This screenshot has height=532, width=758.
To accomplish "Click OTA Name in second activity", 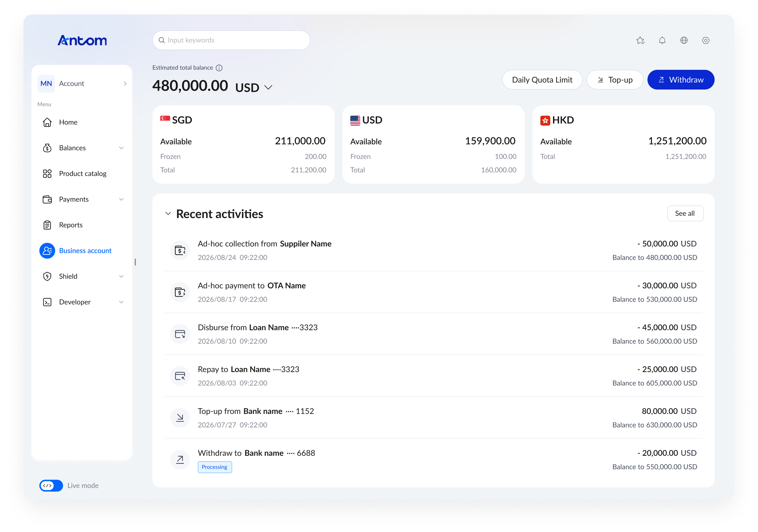I will pyautogui.click(x=286, y=285).
